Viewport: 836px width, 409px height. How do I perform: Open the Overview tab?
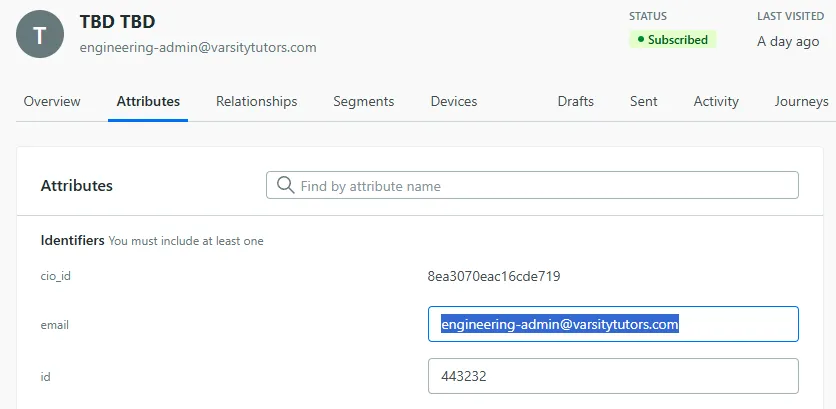[x=52, y=101]
